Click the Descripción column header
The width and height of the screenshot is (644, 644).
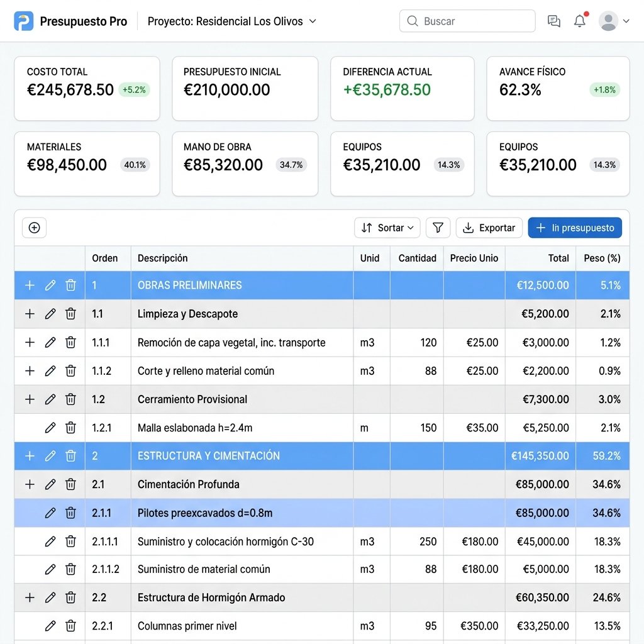(163, 258)
